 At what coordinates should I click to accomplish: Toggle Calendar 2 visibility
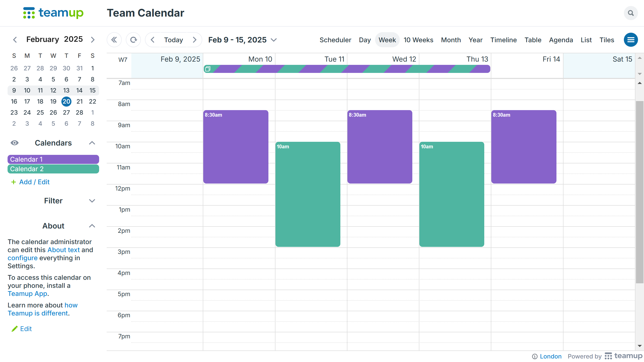[x=53, y=169]
